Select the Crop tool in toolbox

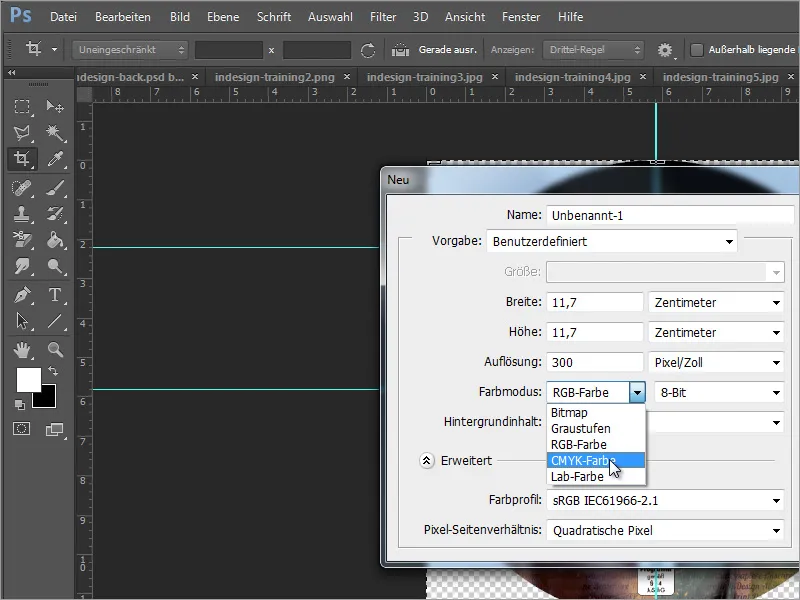pyautogui.click(x=21, y=159)
